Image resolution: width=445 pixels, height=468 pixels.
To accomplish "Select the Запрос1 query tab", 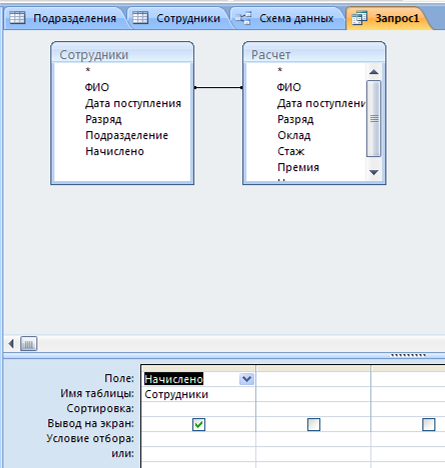I will [388, 18].
